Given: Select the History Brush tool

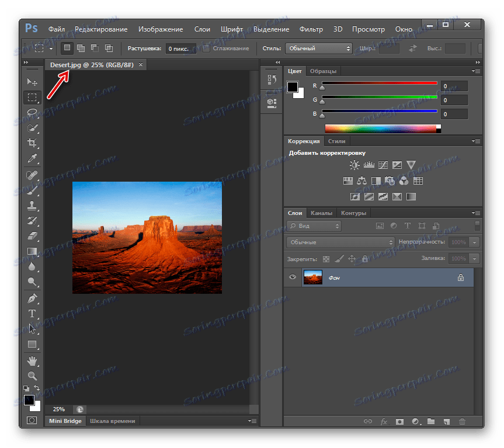Looking at the screenshot, I should click(x=32, y=221).
